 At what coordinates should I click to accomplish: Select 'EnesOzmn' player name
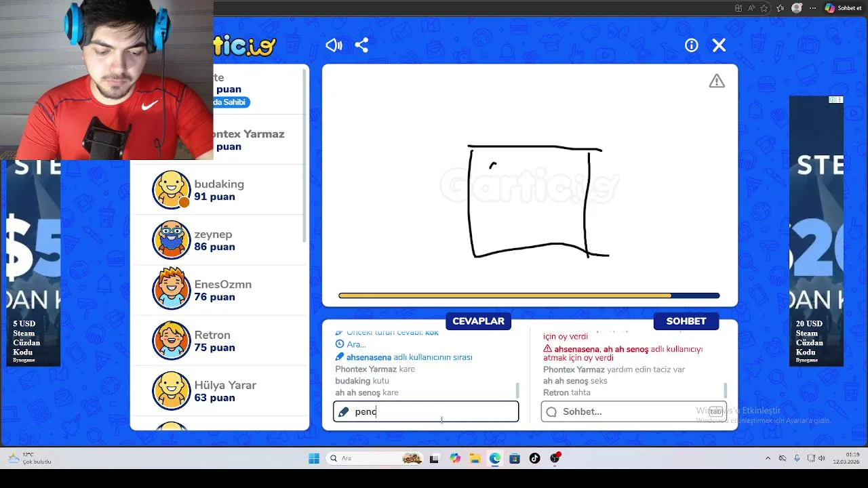[x=223, y=285]
